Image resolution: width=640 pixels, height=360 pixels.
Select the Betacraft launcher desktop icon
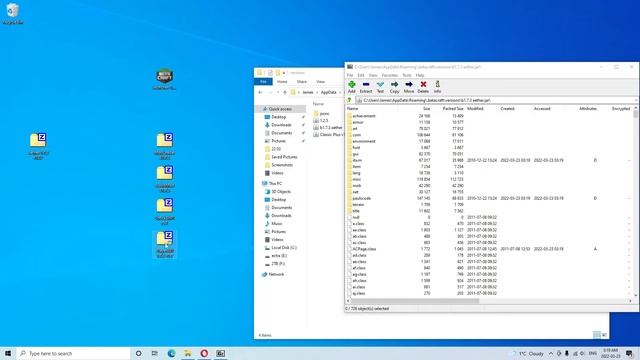[164, 79]
